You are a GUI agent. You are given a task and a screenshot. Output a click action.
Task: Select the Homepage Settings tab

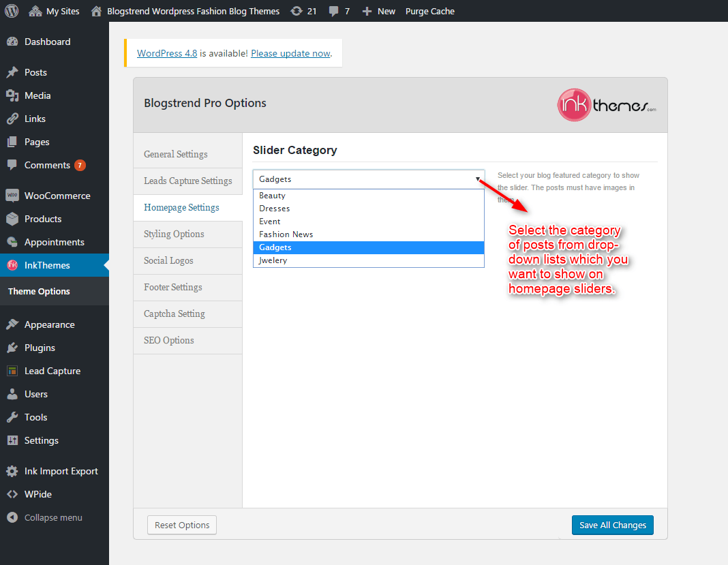188,207
